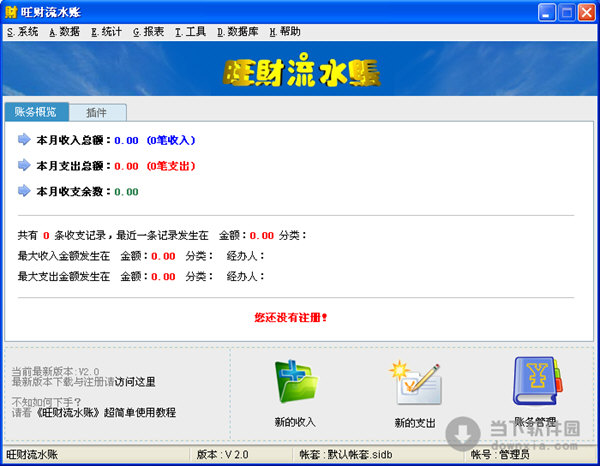
Task: Click the green 新的收入 folder icon
Action: [x=295, y=381]
